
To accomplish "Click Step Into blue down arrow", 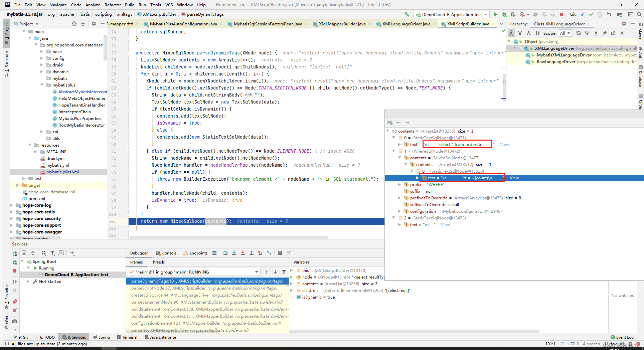I will [234, 253].
